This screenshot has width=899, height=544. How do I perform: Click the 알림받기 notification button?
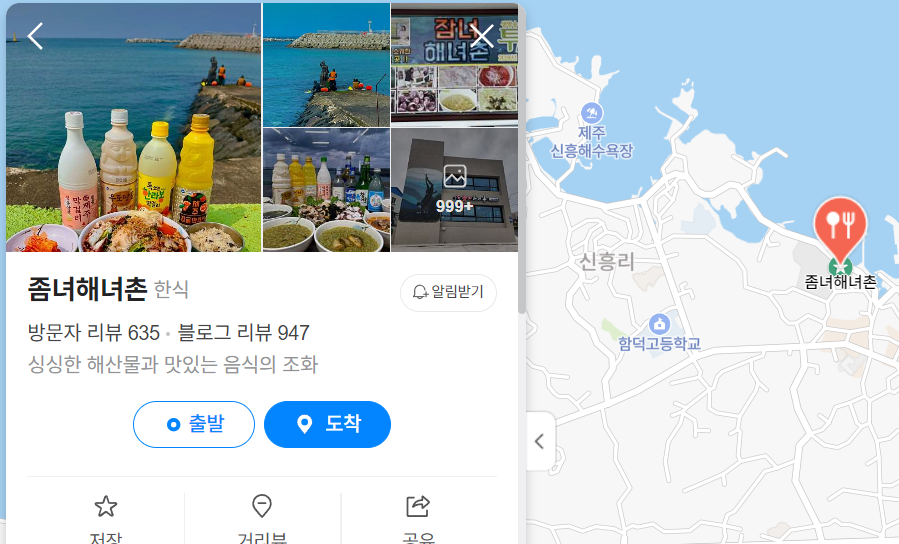coord(448,293)
